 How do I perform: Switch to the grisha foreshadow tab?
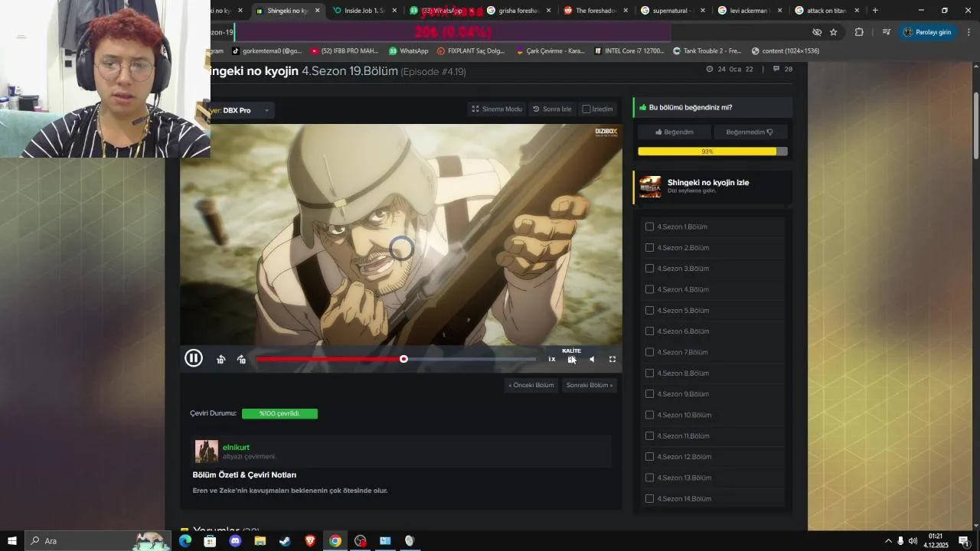click(518, 11)
